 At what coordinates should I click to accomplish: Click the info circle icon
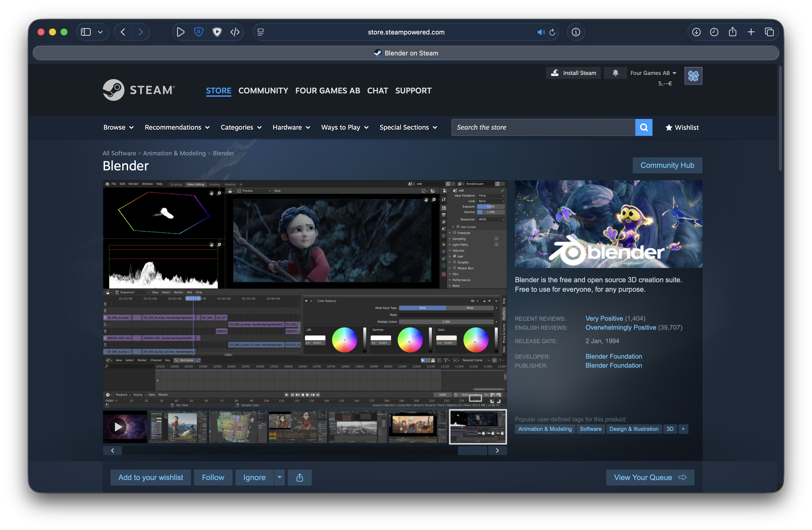(x=576, y=32)
